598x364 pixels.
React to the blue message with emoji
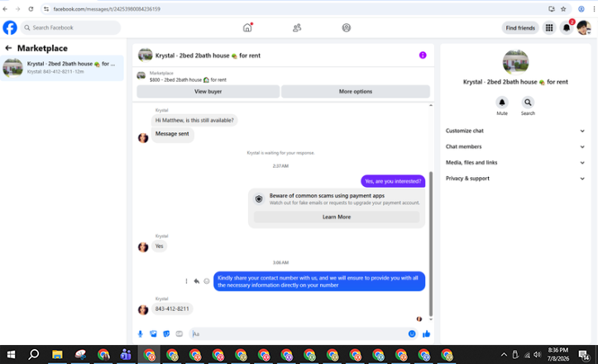[x=207, y=281]
